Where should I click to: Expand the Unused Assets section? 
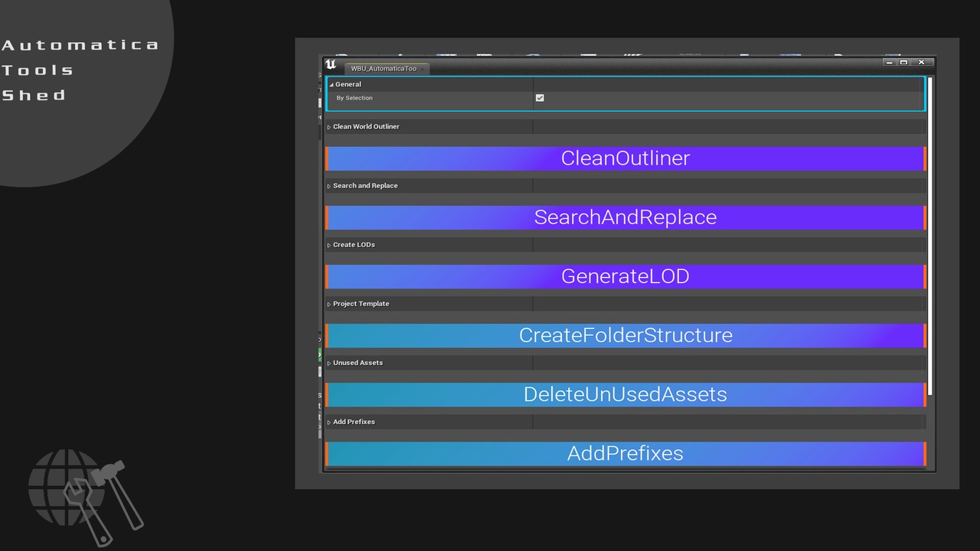pos(329,363)
